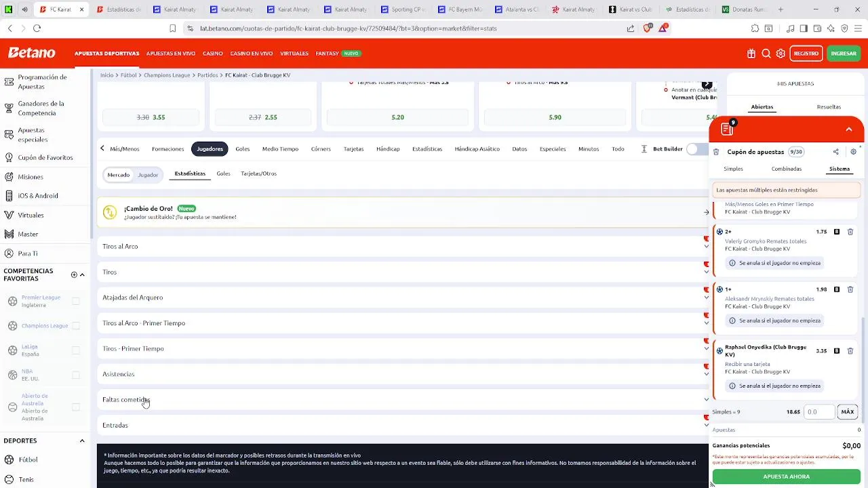Open bet slip settings gear
This screenshot has height=488, width=868.
(853, 152)
